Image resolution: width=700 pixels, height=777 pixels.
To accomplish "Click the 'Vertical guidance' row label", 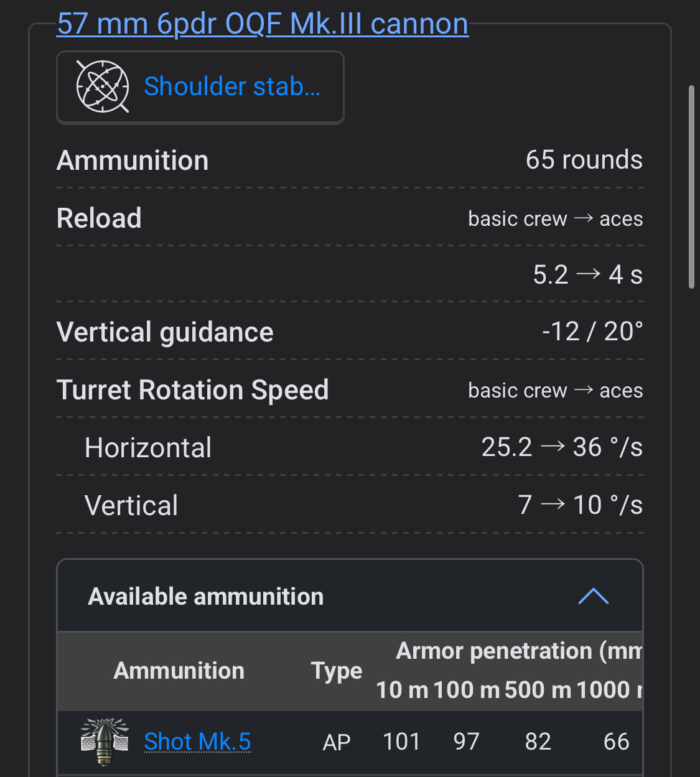I will (165, 332).
